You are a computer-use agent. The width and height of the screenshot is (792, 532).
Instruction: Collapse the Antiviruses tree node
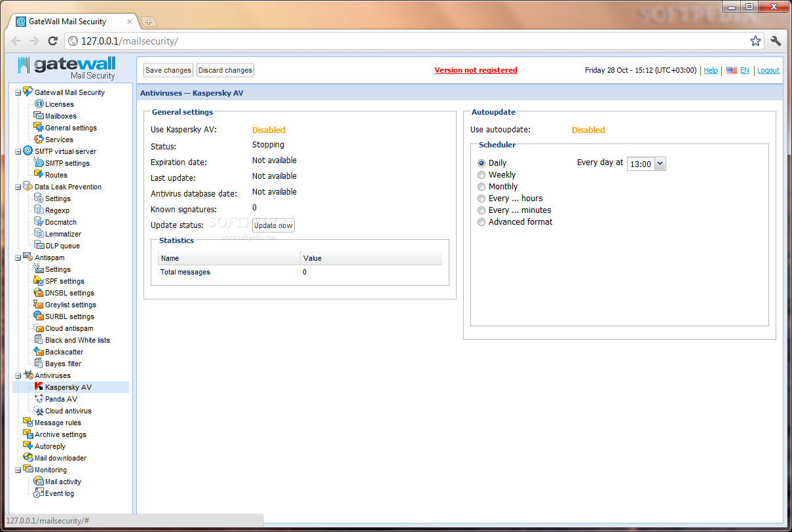tap(18, 375)
